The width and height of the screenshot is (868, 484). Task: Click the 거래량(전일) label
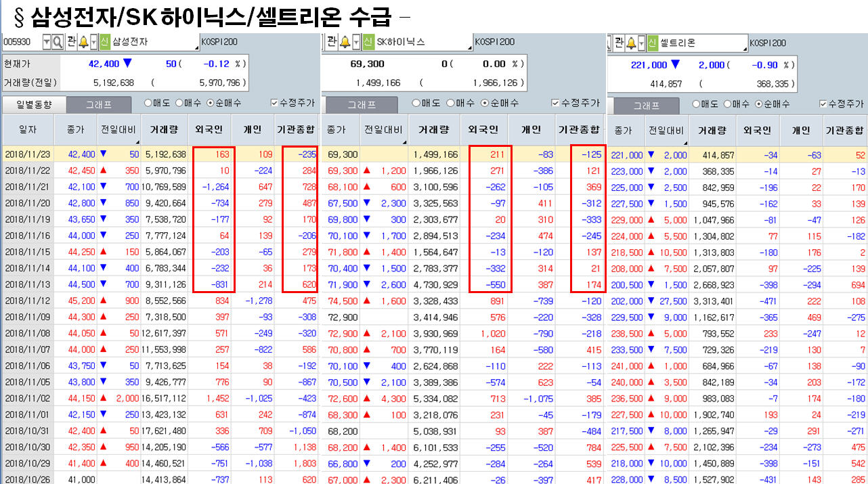30,83
